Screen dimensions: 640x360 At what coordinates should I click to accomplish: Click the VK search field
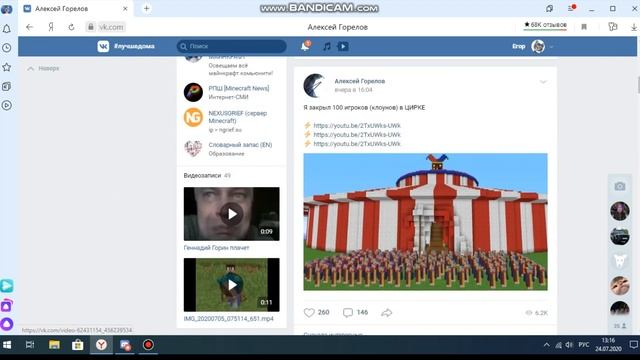point(231,47)
